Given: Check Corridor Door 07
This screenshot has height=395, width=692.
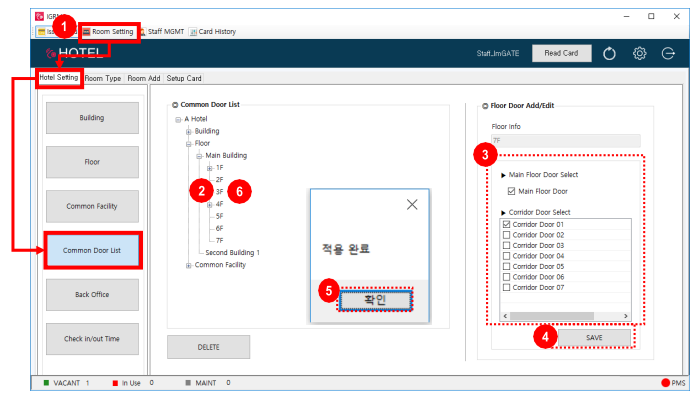Looking at the screenshot, I should (507, 287).
